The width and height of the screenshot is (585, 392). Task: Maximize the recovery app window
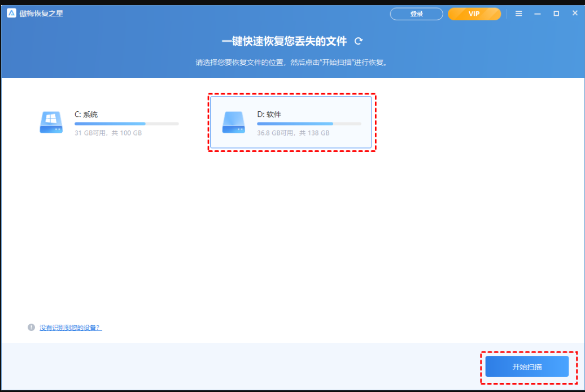[556, 14]
